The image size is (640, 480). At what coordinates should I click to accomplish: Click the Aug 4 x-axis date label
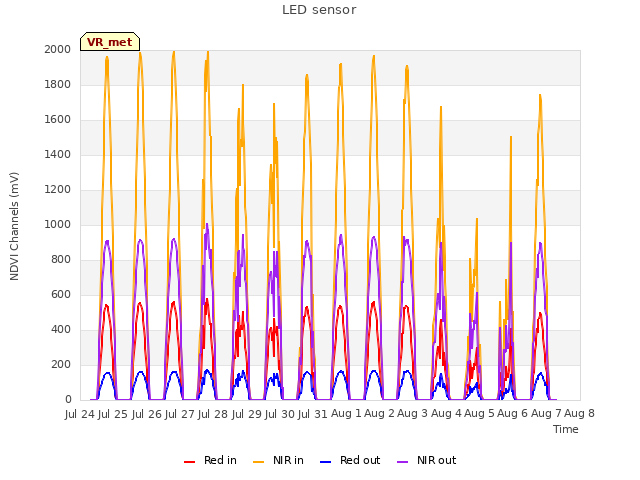(x=446, y=414)
